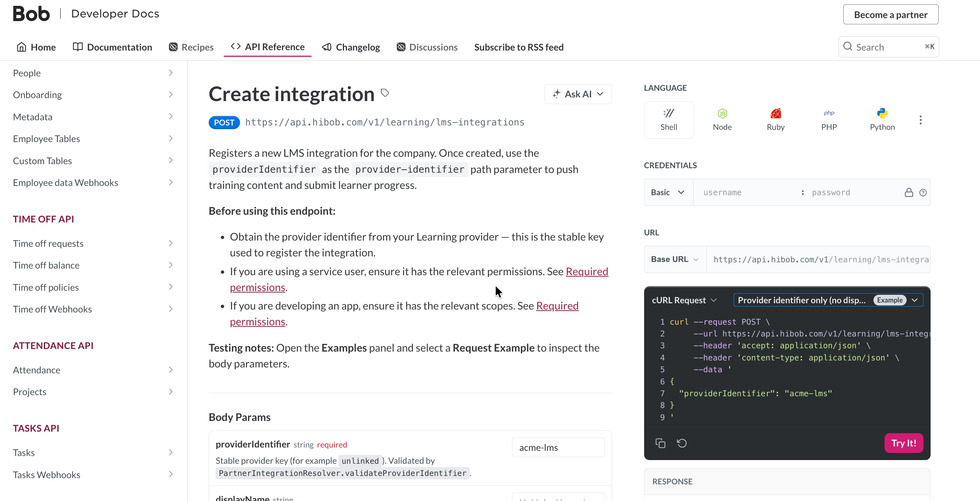Reset the request using the refresh icon

[681, 443]
